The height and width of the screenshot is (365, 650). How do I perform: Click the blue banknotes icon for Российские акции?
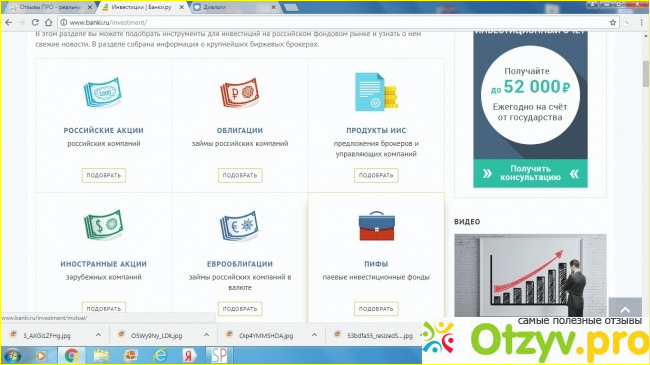tap(103, 92)
